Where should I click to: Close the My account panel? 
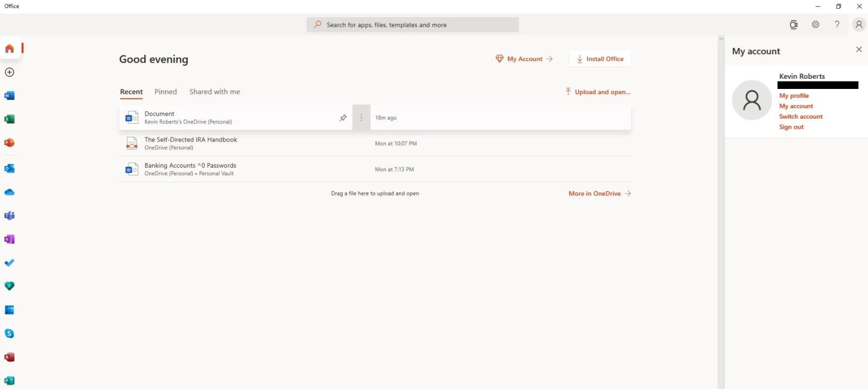pos(859,50)
